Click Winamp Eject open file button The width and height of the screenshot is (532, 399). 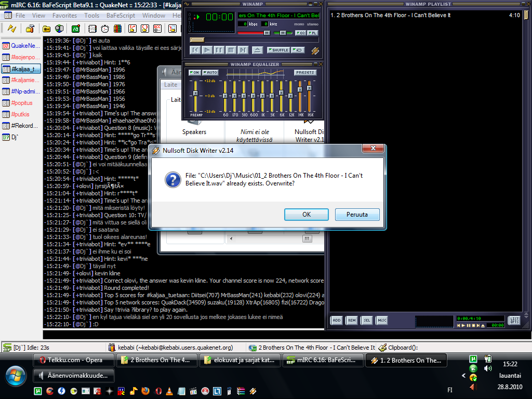258,50
